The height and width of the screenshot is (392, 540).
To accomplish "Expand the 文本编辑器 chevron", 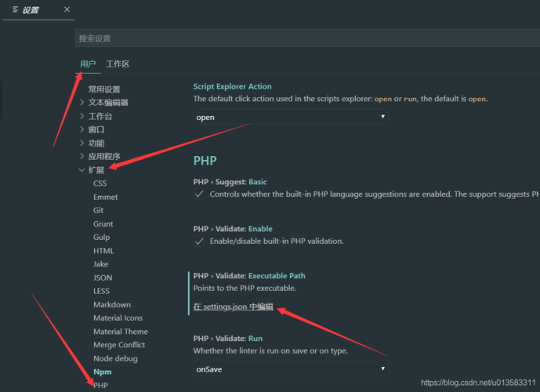I will point(82,102).
